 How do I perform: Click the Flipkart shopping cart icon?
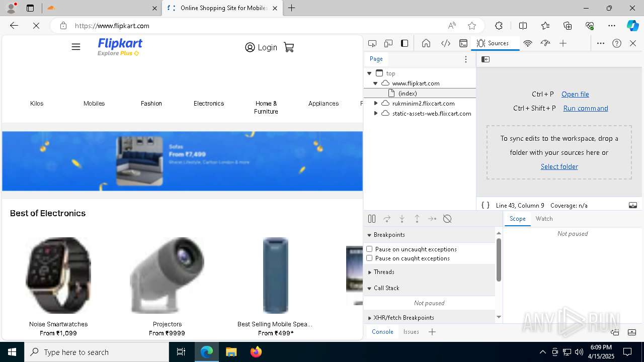[x=289, y=47]
